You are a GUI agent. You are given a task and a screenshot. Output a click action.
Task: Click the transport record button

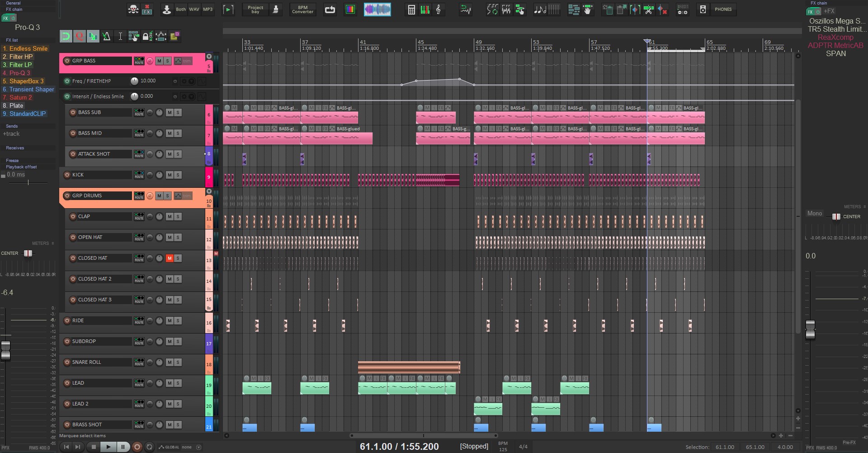tap(137, 447)
